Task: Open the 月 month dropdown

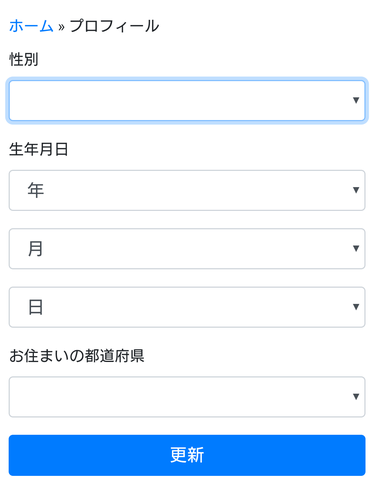Action: [187, 249]
